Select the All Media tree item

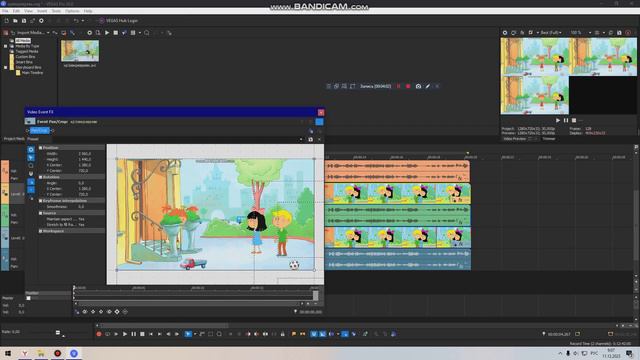pos(23,41)
